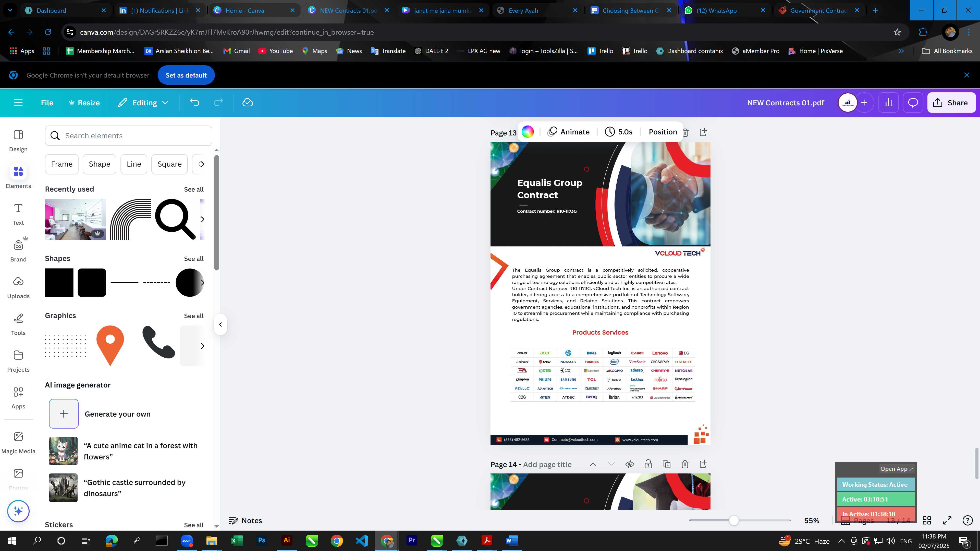Click the Share button
The image size is (980, 551).
point(951,103)
